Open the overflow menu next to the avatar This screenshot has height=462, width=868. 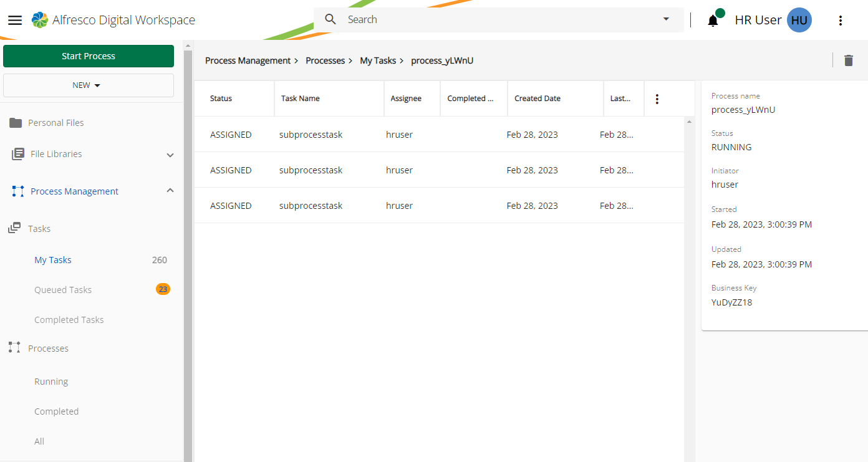coord(841,20)
